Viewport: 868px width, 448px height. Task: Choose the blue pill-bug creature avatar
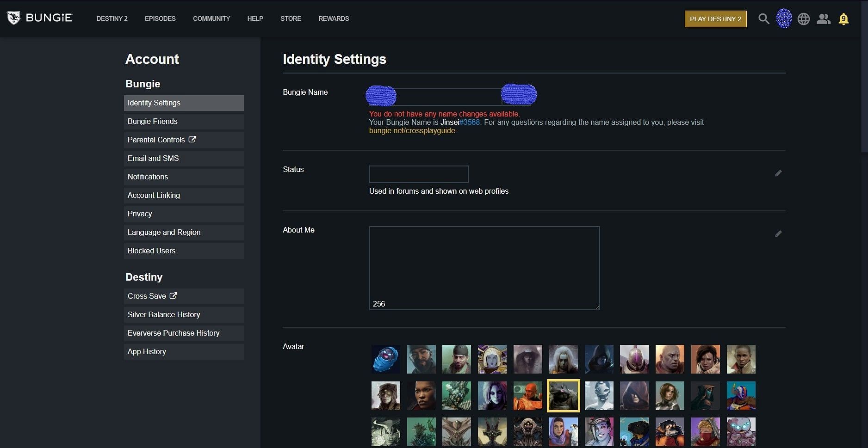(386, 359)
